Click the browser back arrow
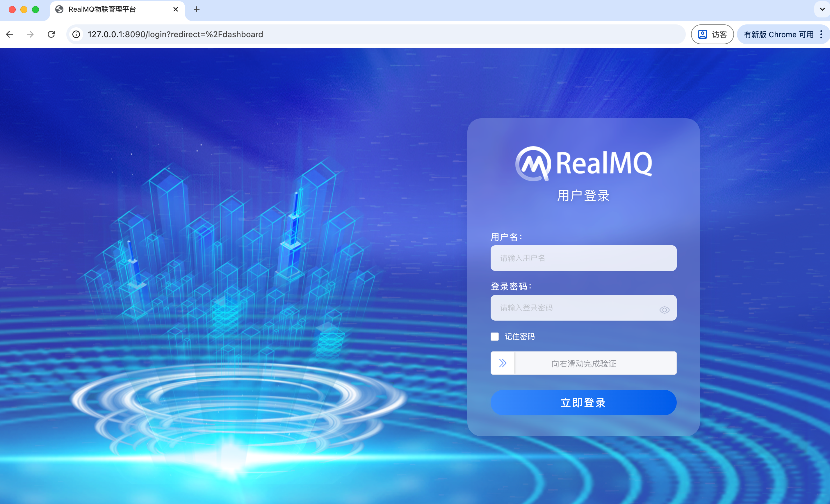 [x=9, y=34]
